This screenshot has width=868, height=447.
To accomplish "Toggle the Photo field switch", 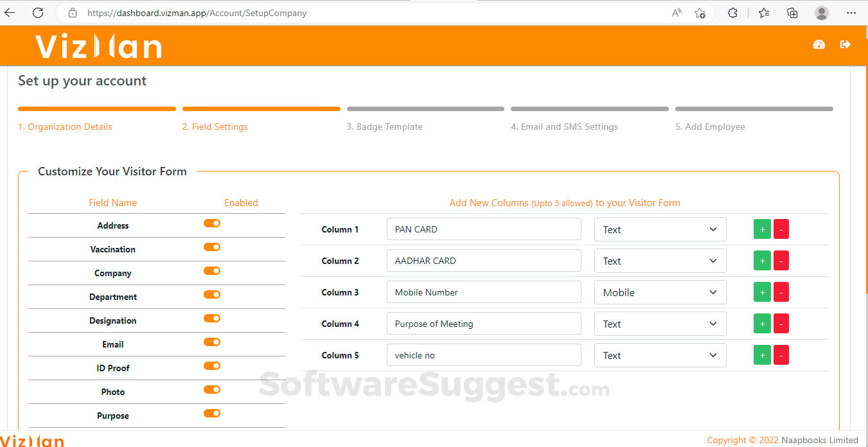I will (212, 389).
